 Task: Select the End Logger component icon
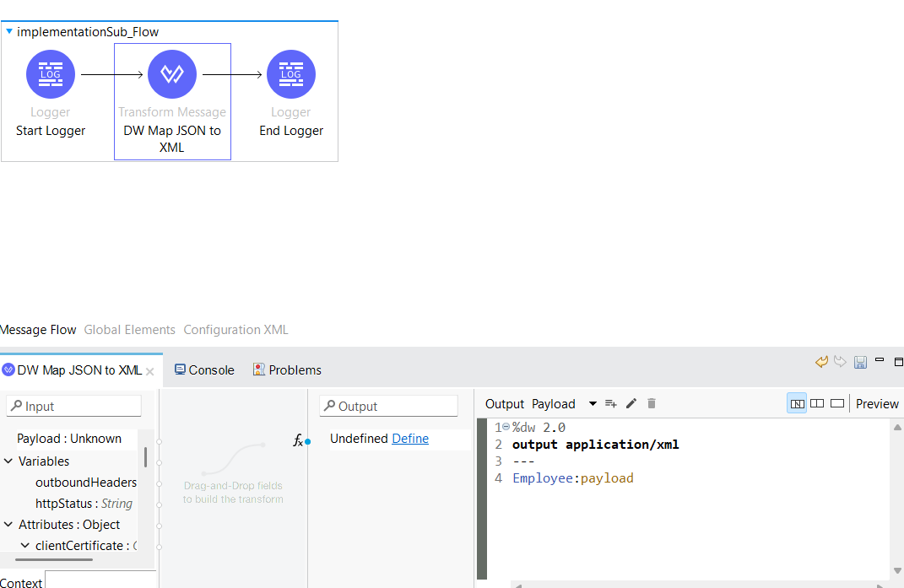point(290,74)
